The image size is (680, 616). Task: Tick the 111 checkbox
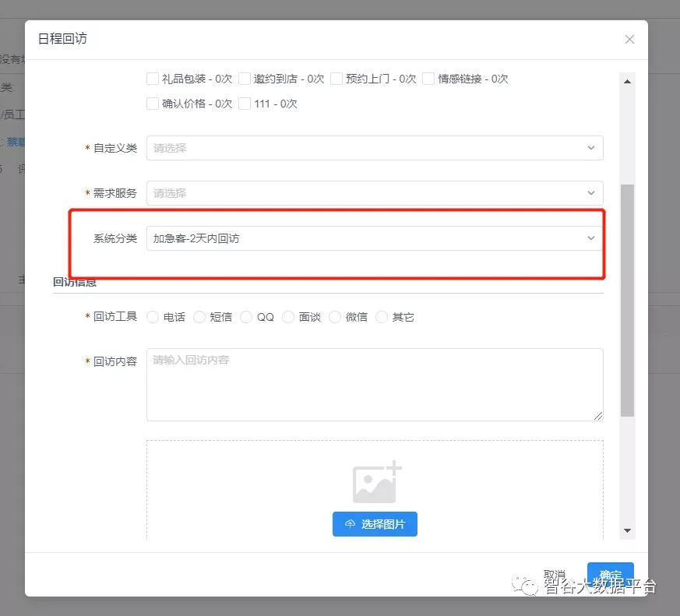click(x=245, y=104)
